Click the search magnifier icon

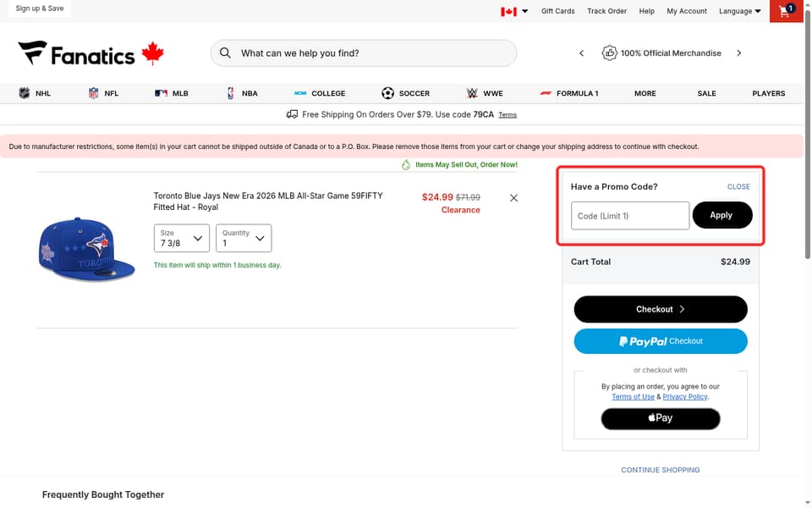(x=225, y=52)
